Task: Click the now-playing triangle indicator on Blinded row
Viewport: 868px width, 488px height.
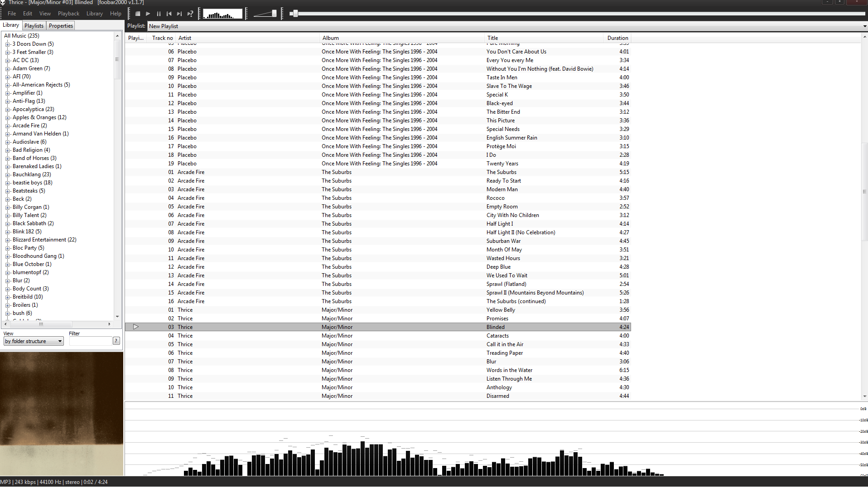Action: [135, 327]
